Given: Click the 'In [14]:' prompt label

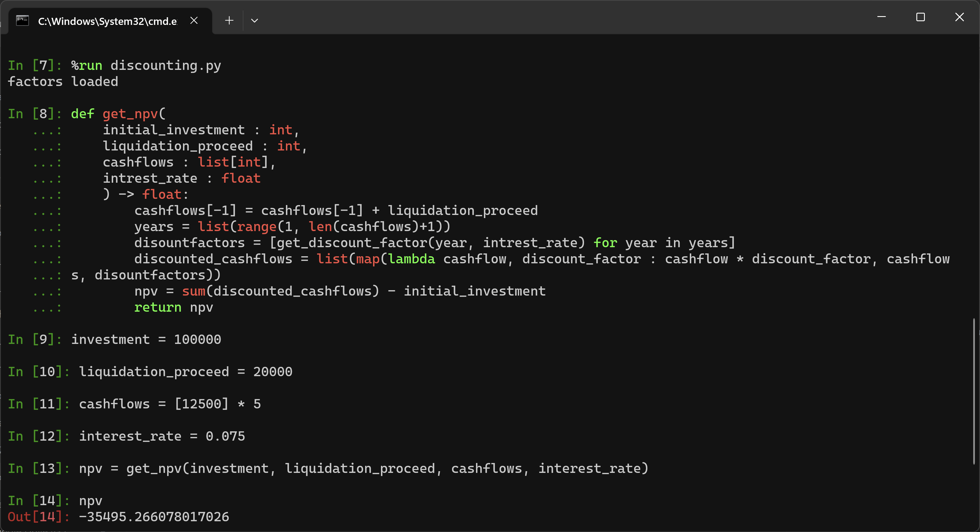Looking at the screenshot, I should point(39,501).
